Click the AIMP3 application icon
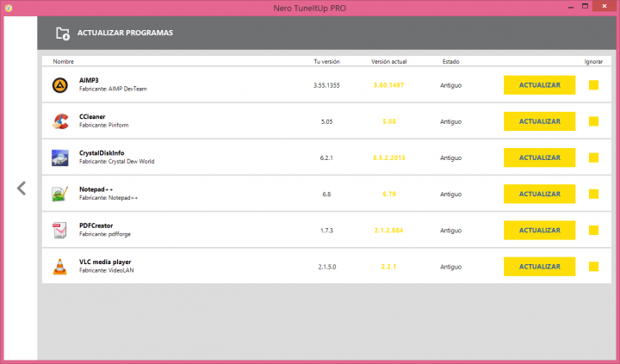The width and height of the screenshot is (620, 364). click(x=60, y=85)
